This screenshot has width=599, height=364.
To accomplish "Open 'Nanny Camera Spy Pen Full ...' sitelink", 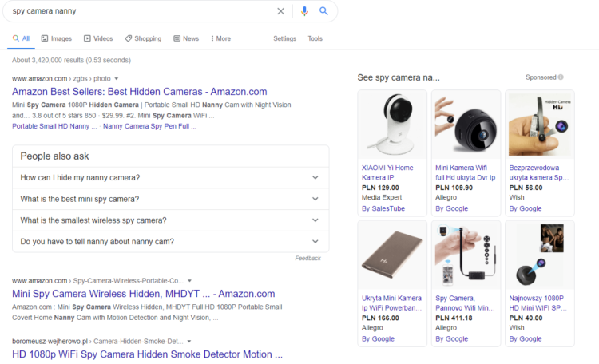I will [x=149, y=126].
